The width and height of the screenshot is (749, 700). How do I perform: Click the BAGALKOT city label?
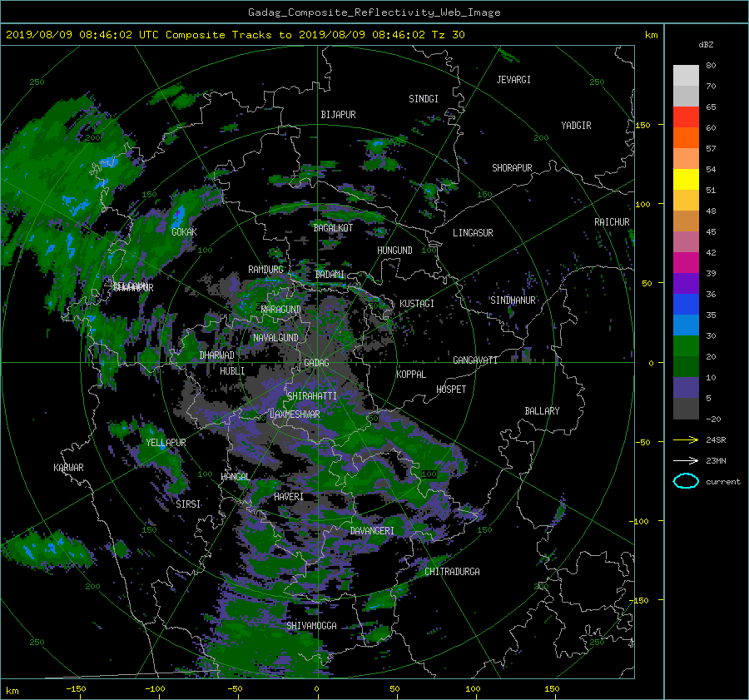click(333, 228)
